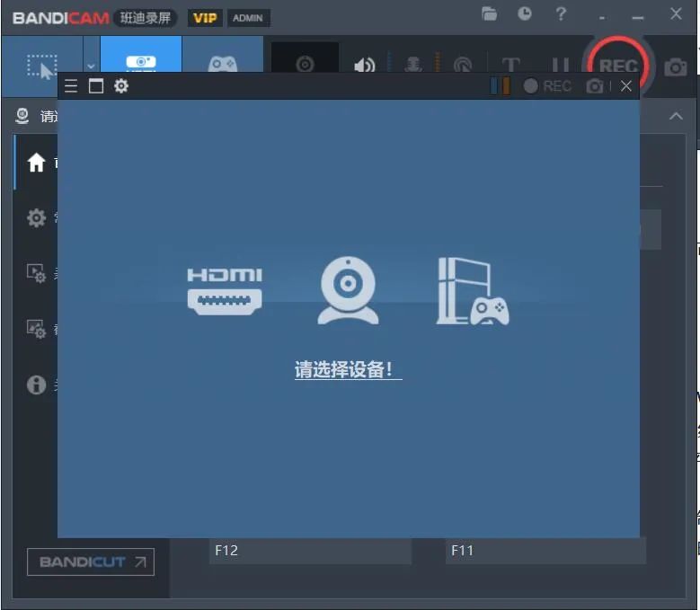Click the audio level meter bars
The image size is (700, 610).
(x=500, y=86)
